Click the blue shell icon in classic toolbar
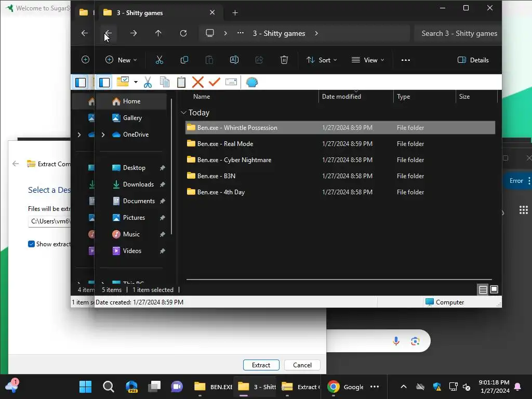Viewport: 532px width, 399px height. 252,82
